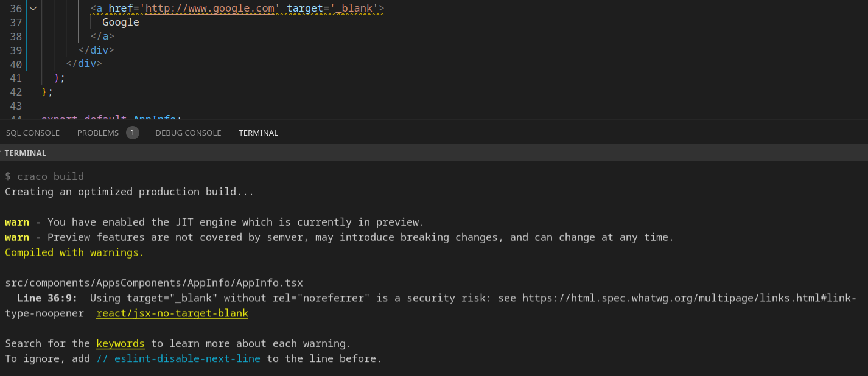
Task: Click the chevron beside line 36 gutter
Action: pos(33,8)
